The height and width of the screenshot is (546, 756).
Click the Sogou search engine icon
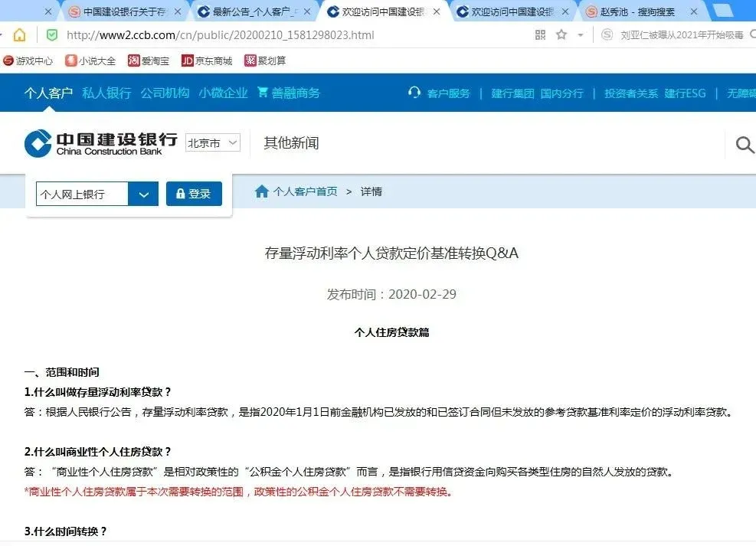[x=607, y=34]
